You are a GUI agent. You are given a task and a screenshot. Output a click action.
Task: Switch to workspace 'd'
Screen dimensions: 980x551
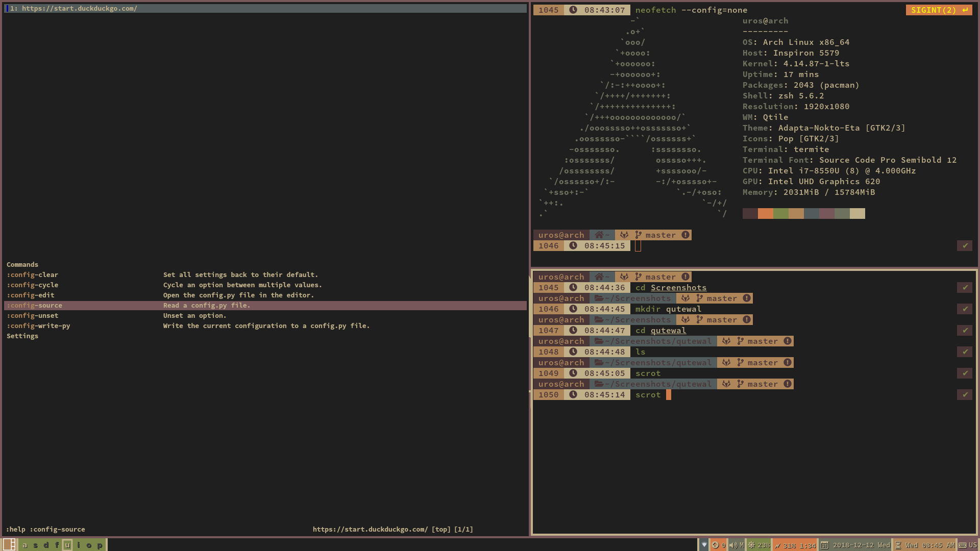[x=46, y=545]
